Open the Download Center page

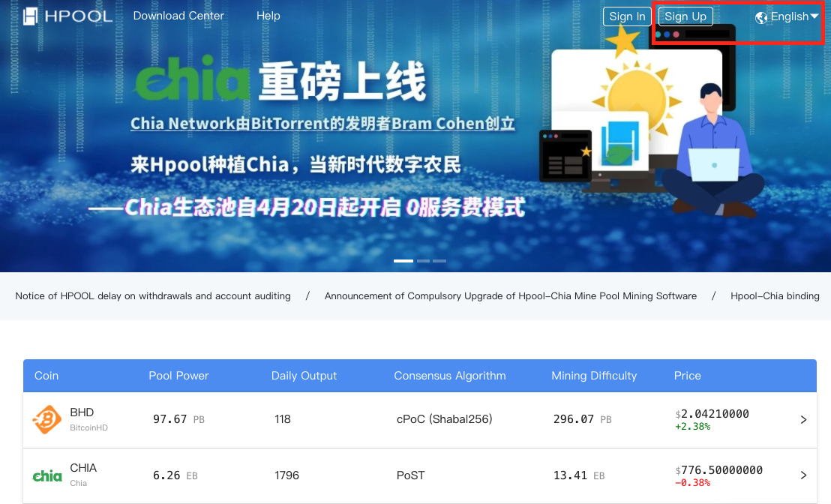(178, 16)
